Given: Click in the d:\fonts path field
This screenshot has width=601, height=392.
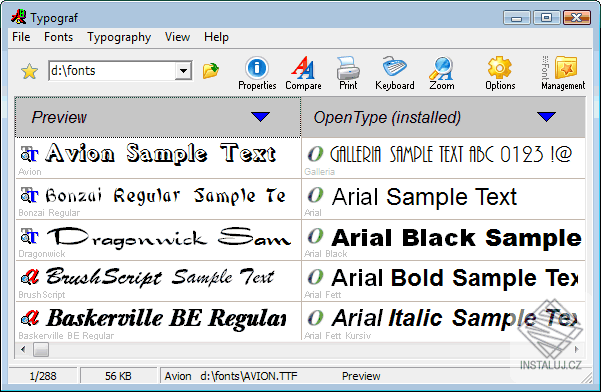Looking at the screenshot, I should pos(113,71).
